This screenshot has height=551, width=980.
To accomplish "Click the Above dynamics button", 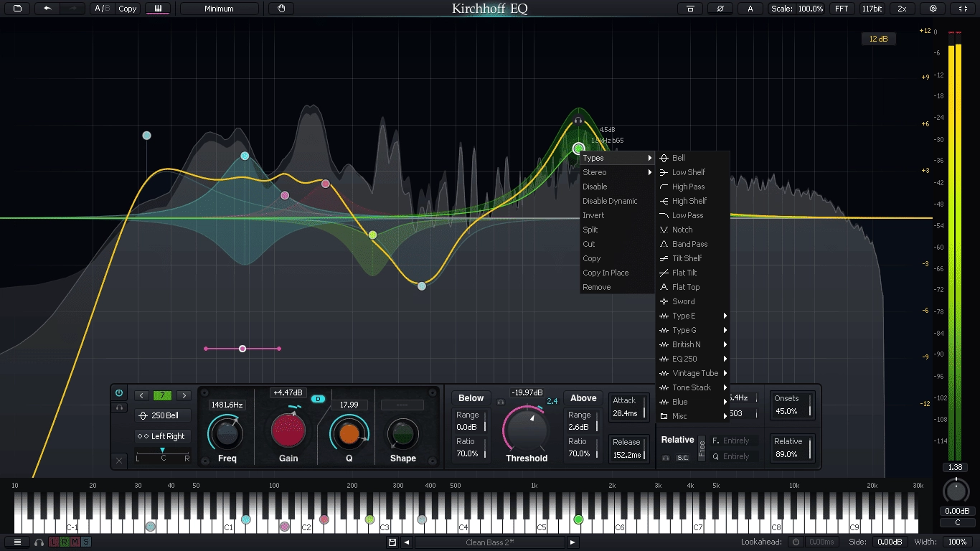I will (583, 398).
